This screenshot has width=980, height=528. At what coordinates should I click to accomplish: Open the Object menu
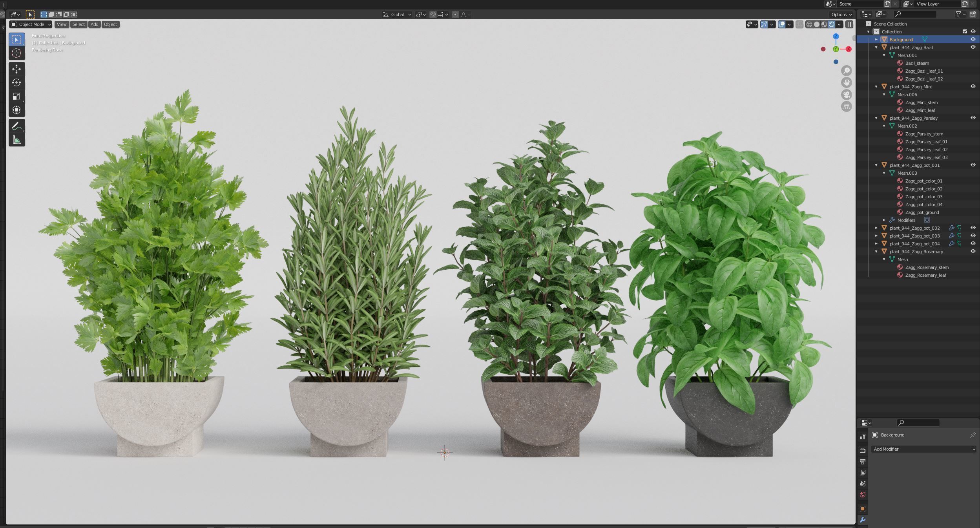coord(110,24)
